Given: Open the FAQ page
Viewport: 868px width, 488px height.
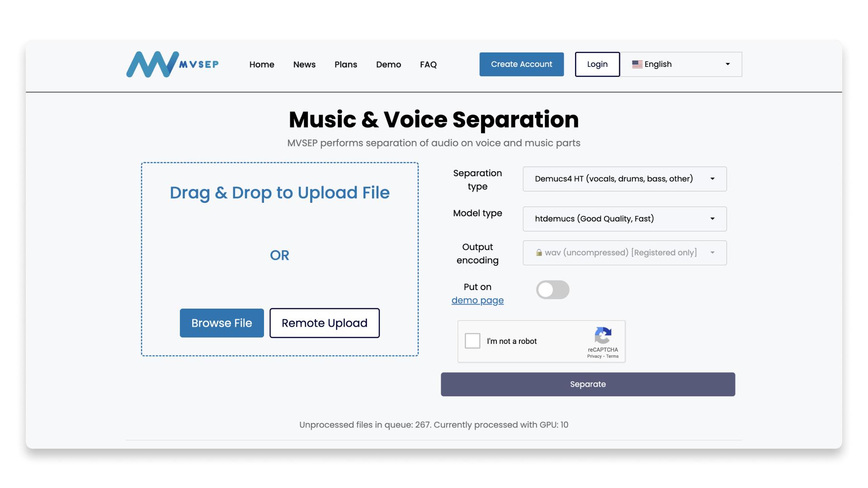Looking at the screenshot, I should 428,65.
